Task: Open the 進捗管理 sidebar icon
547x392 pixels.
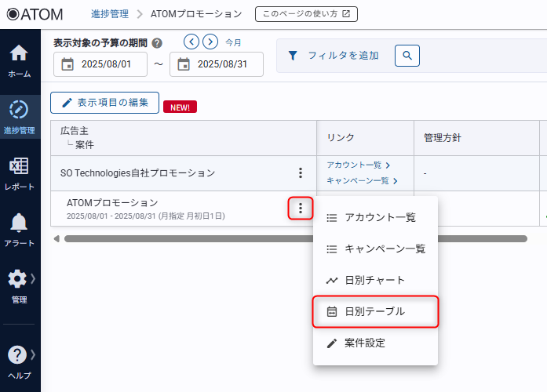Action: [20, 115]
